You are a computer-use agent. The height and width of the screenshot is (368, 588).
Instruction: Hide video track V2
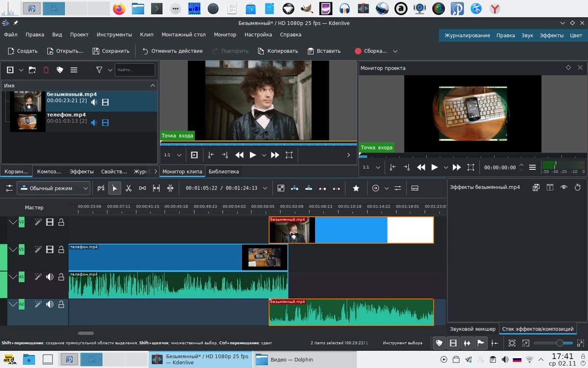[49, 222]
